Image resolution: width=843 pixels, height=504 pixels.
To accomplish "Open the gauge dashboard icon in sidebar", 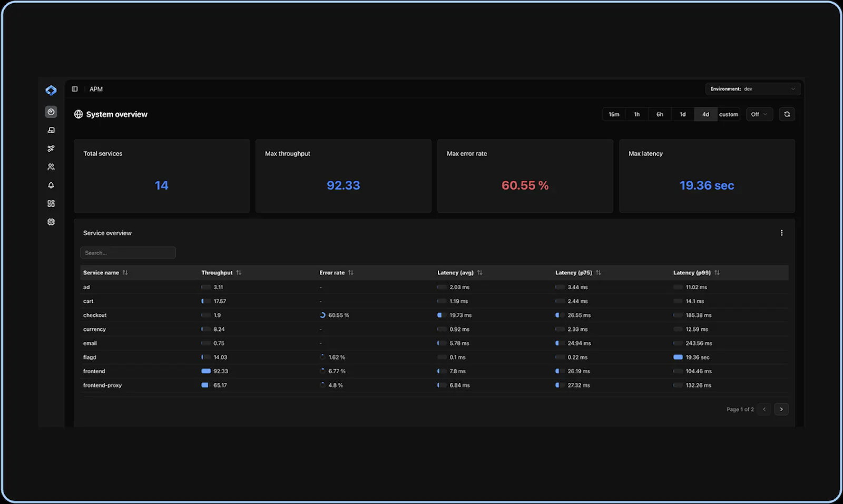I will coord(51,112).
